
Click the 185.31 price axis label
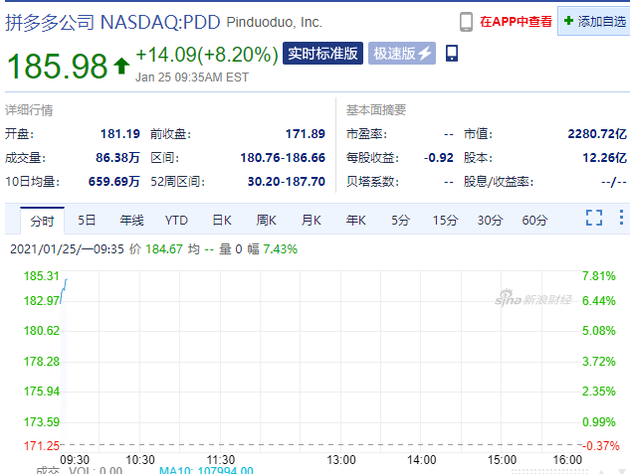(x=41, y=276)
